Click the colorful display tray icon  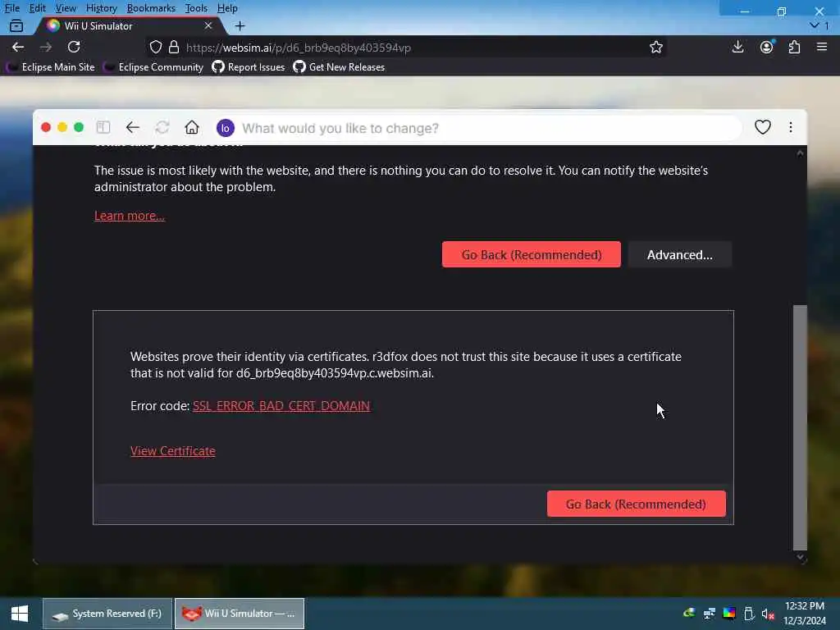point(729,613)
